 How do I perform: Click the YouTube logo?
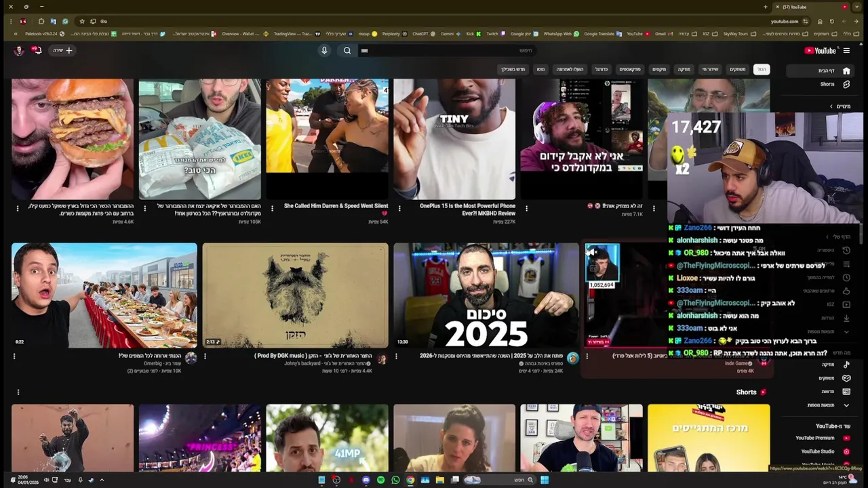[x=821, y=50]
